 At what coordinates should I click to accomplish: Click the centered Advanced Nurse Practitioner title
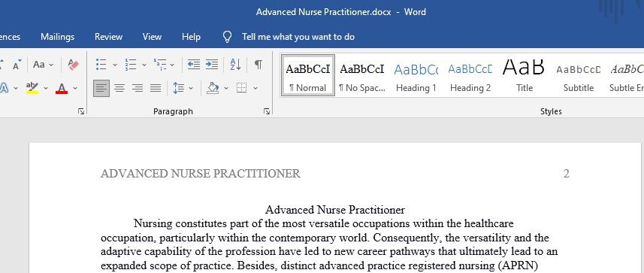point(335,210)
